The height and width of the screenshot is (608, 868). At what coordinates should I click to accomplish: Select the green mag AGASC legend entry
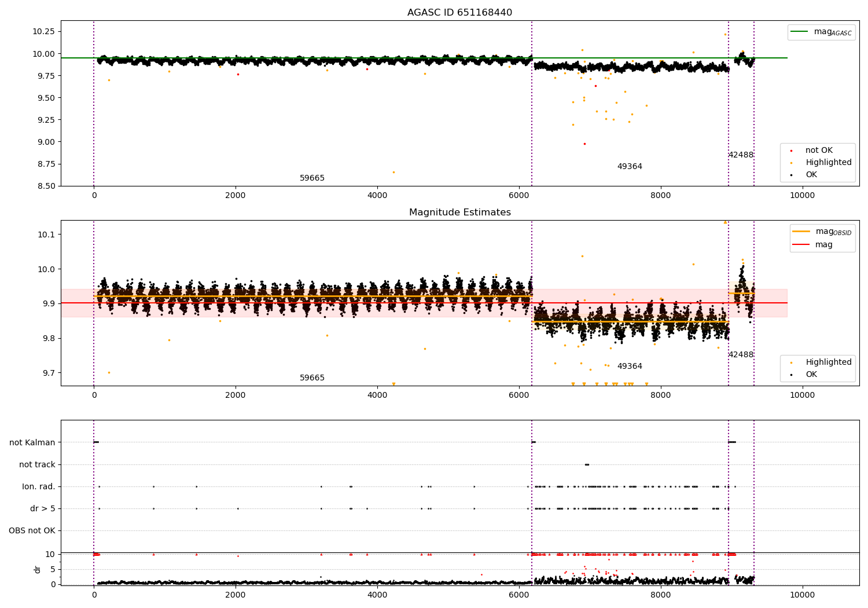tap(821, 32)
